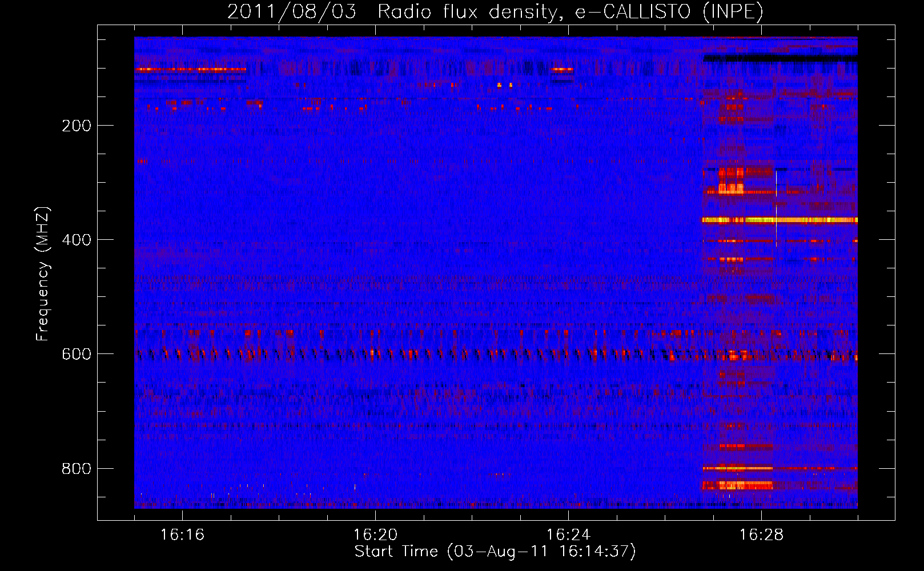
Task: Click the bright yellow emission band near 370 MHz
Action: (780, 220)
